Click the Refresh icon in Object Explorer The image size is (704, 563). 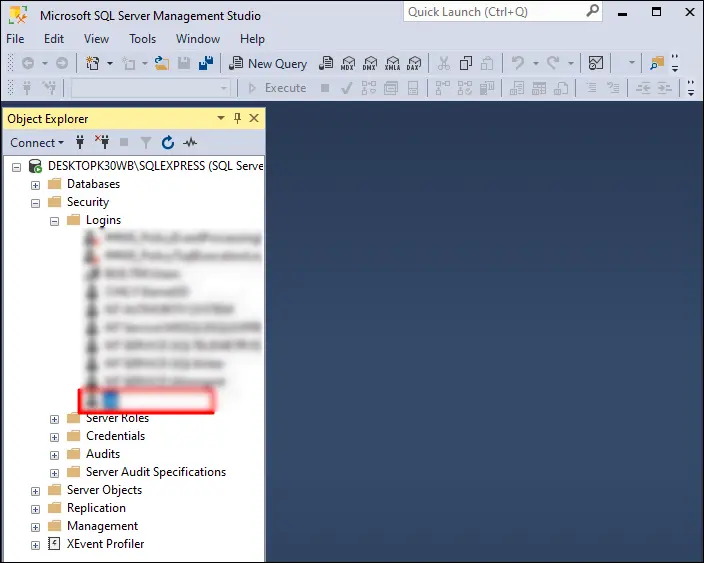point(167,142)
